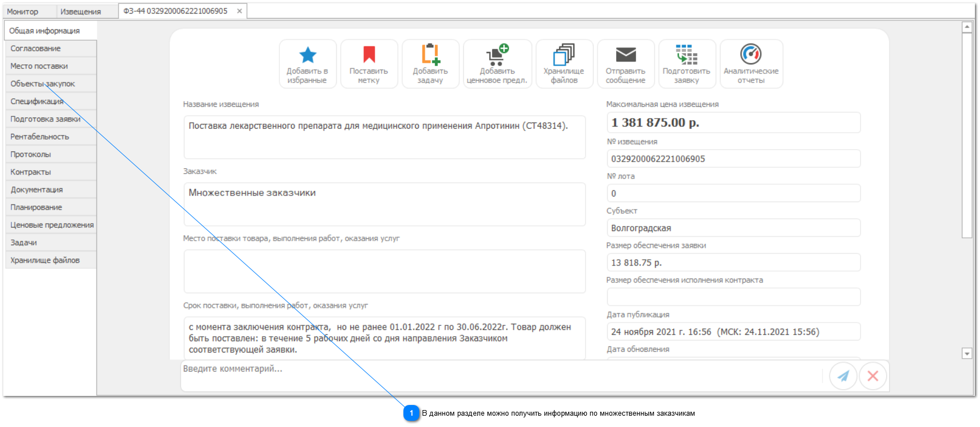980x427 pixels.
Task: Close the ФЗ-44 0329200062221006905 tab
Action: click(x=239, y=11)
